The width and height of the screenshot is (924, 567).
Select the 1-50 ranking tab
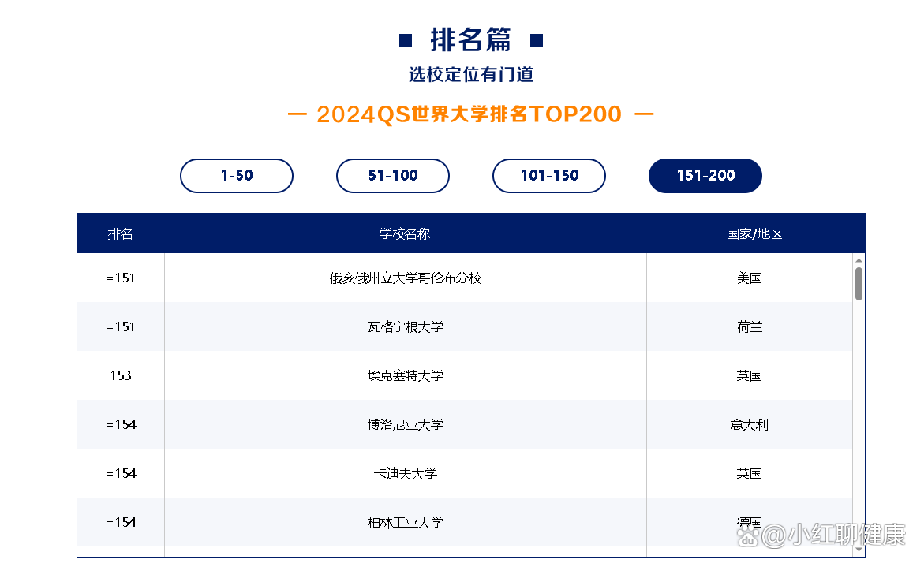236,175
